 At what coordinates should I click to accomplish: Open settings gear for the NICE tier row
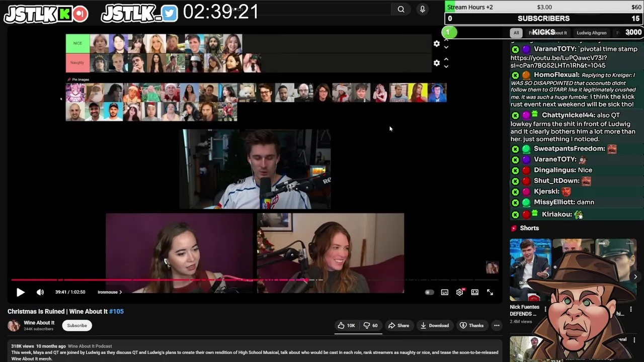(437, 44)
